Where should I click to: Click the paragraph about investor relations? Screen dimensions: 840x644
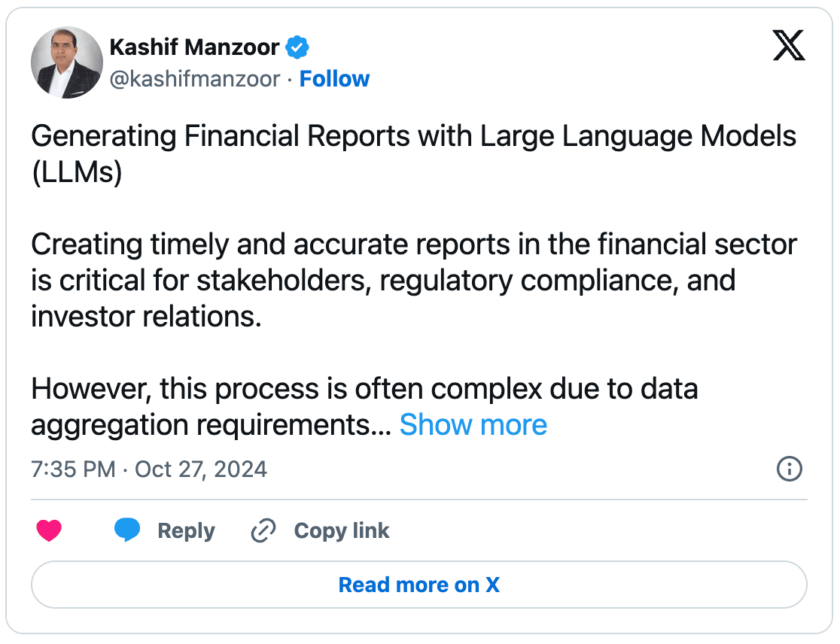coord(414,280)
